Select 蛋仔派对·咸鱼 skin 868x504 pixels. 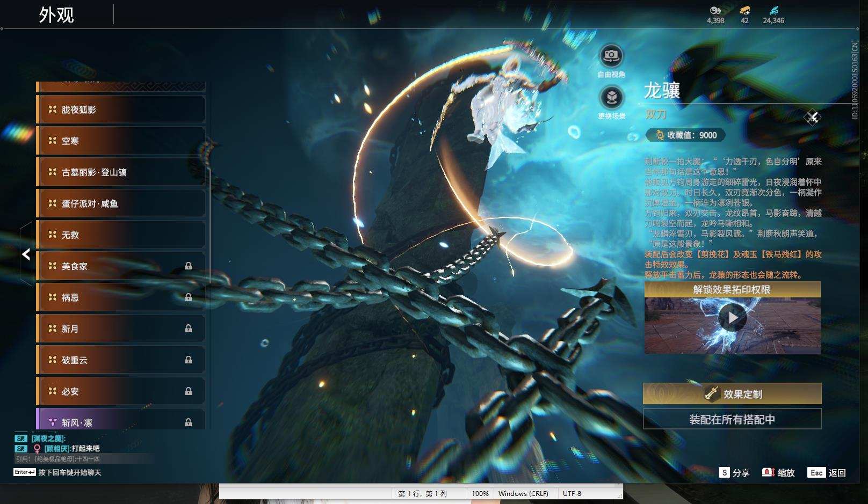coord(121,203)
